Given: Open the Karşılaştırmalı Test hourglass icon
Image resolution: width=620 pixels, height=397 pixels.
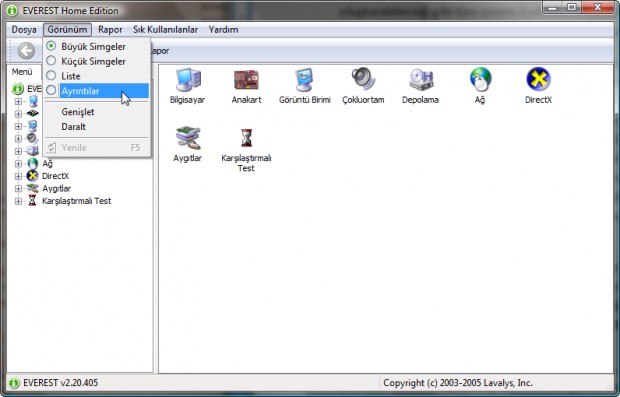Looking at the screenshot, I should (246, 138).
